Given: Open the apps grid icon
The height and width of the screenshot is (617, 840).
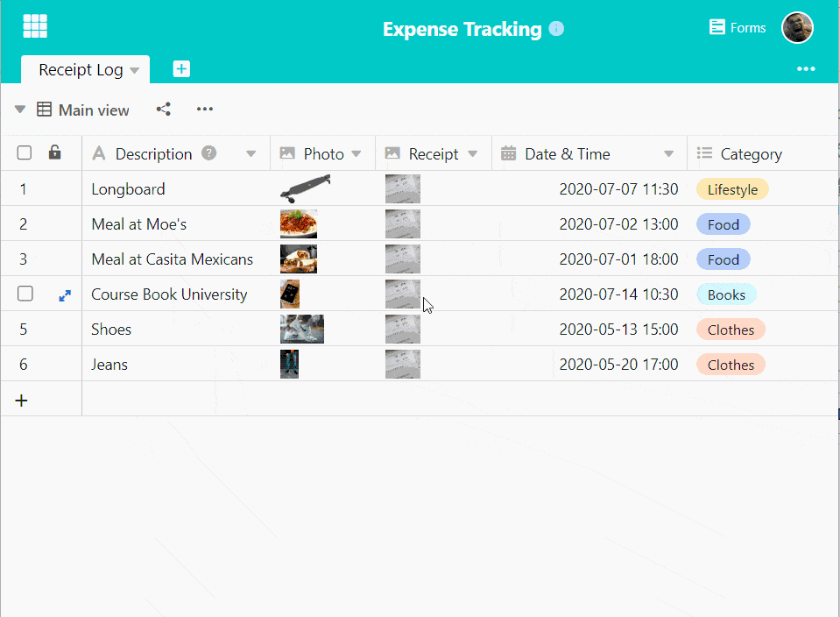Looking at the screenshot, I should 35,27.
